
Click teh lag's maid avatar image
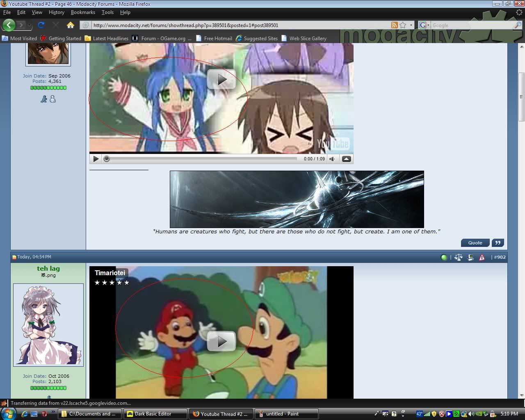click(x=48, y=325)
